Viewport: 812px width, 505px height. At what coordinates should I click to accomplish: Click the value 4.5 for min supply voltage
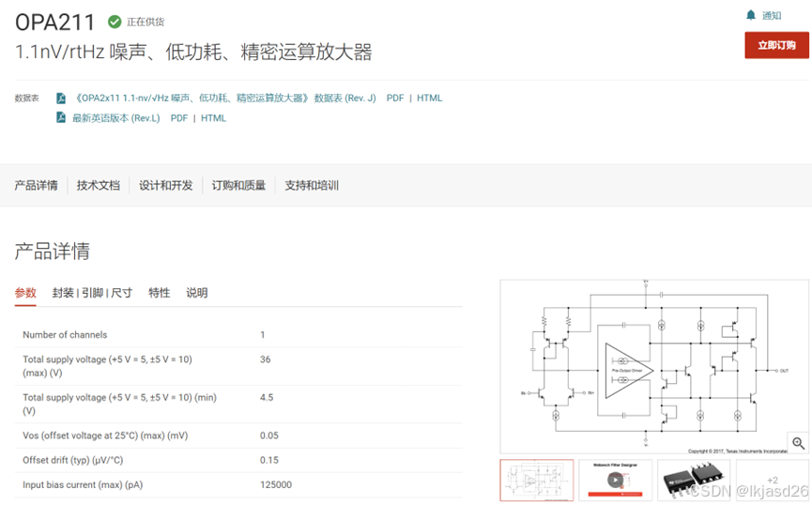[x=267, y=397]
